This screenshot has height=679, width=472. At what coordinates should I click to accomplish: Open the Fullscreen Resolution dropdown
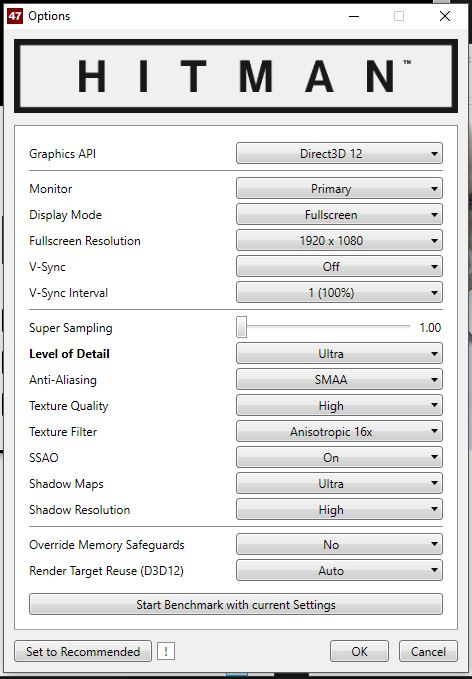[x=339, y=240]
